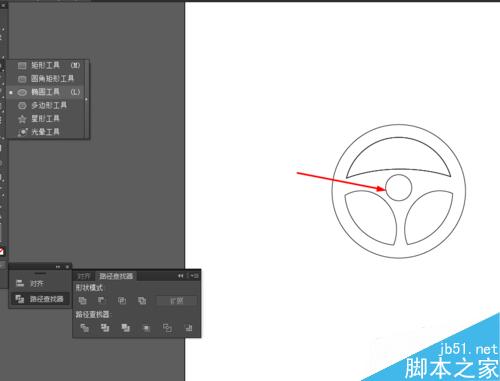The height and width of the screenshot is (381, 500).
Task: Collapse the Pathfinder panel with double arrows
Action: tap(180, 276)
